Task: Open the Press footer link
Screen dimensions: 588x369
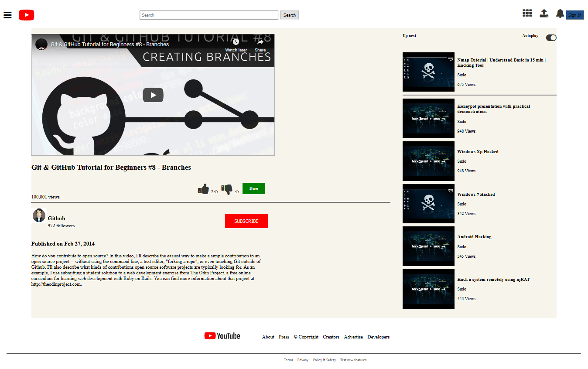Action: 284,337
